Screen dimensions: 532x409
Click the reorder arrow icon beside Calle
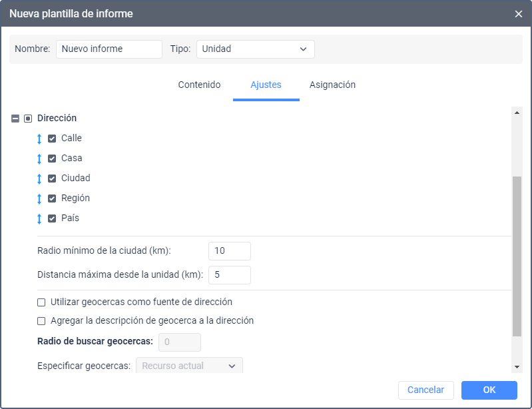point(39,139)
